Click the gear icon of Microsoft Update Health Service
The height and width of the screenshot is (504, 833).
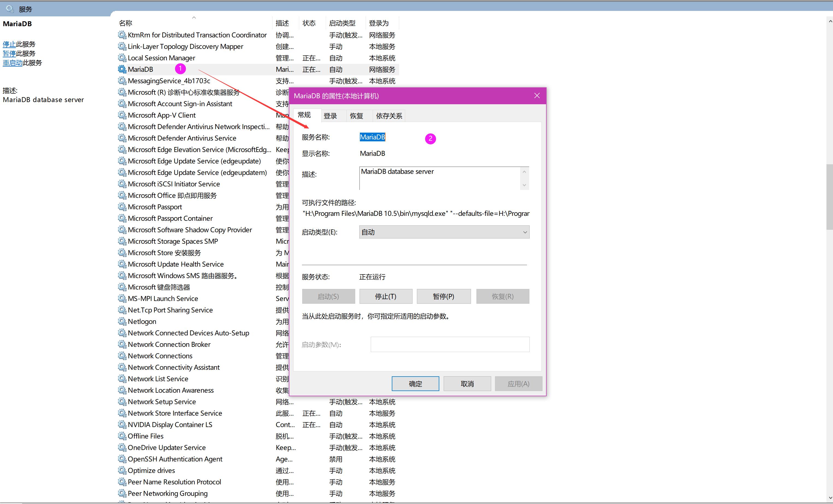tap(122, 264)
